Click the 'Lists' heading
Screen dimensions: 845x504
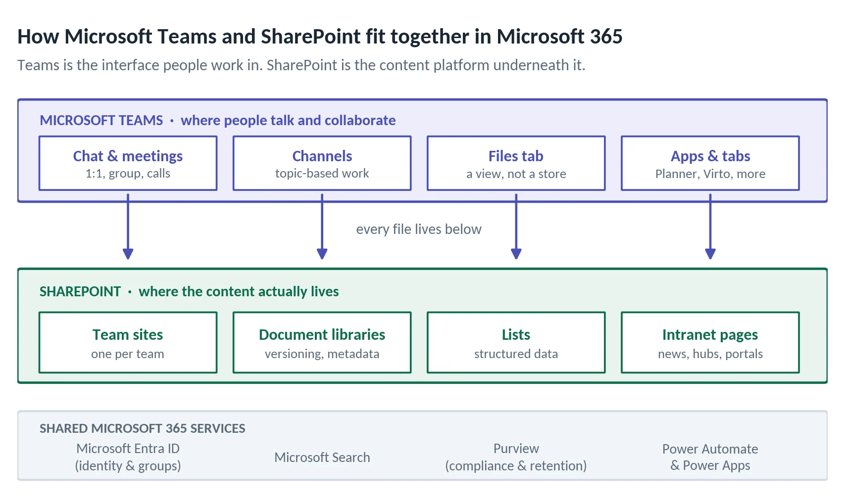tap(516, 335)
